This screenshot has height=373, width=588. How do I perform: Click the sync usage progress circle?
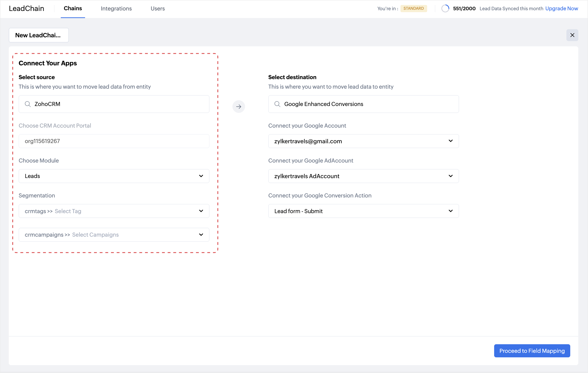[445, 9]
